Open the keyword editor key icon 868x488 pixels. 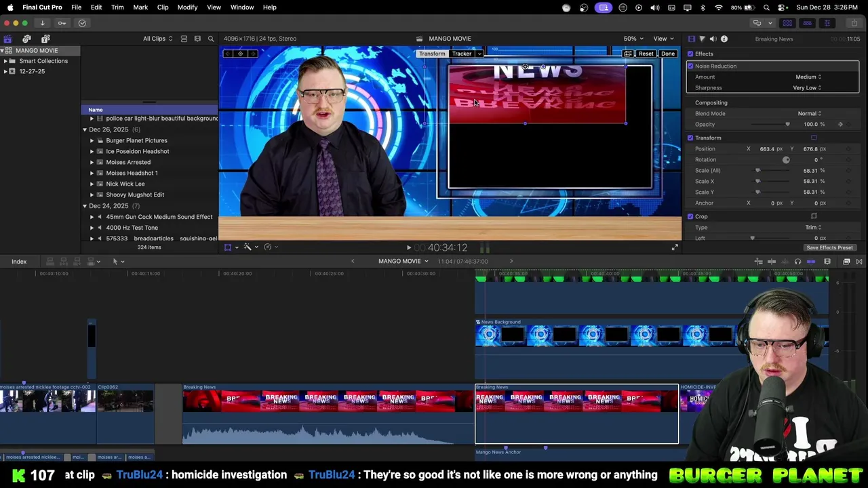point(62,23)
